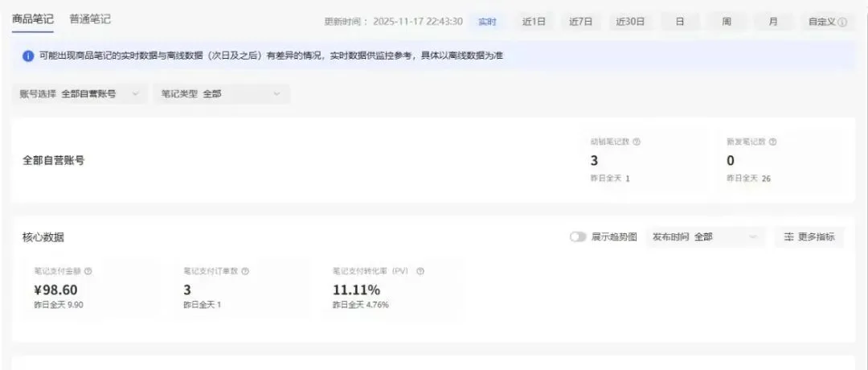
Task: Open 更多指标 settings
Action: pos(809,237)
